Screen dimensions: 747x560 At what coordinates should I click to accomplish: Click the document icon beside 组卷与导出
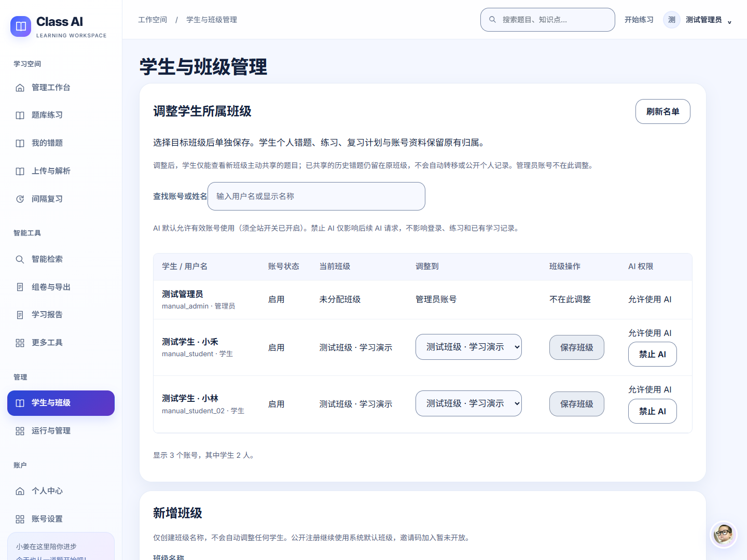[20, 287]
